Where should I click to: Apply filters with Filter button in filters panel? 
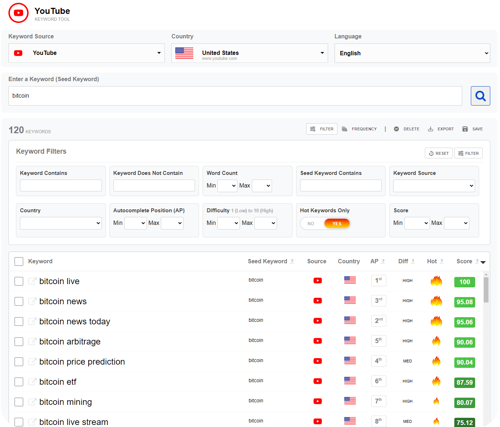point(468,153)
